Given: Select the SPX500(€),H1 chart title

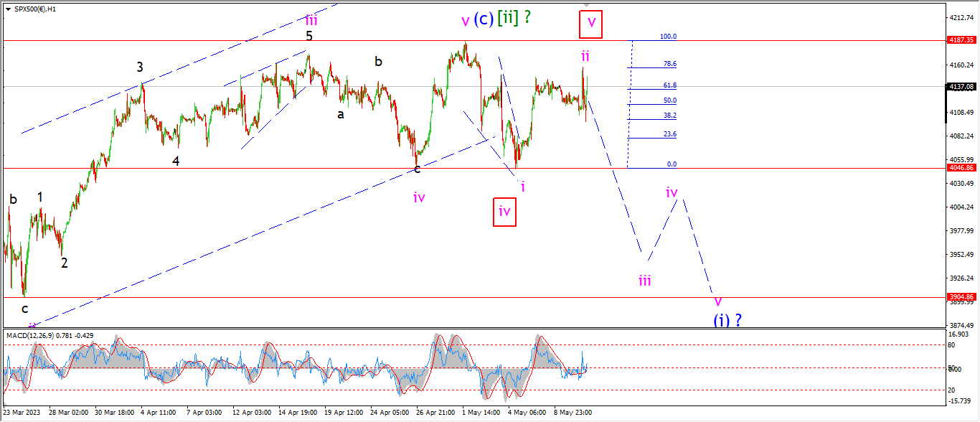Looking at the screenshot, I should (x=36, y=9).
